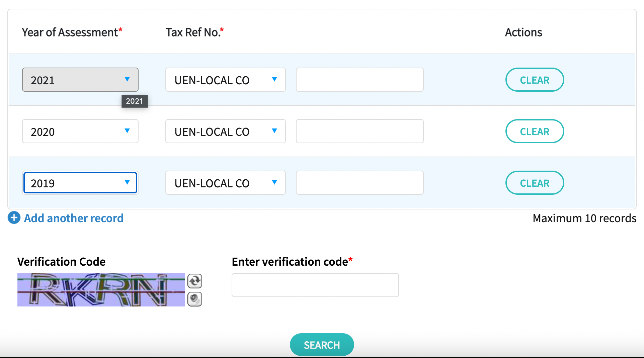Viewport: 644px width, 358px height.
Task: Click the 2021 tooltip label
Action: coord(135,101)
